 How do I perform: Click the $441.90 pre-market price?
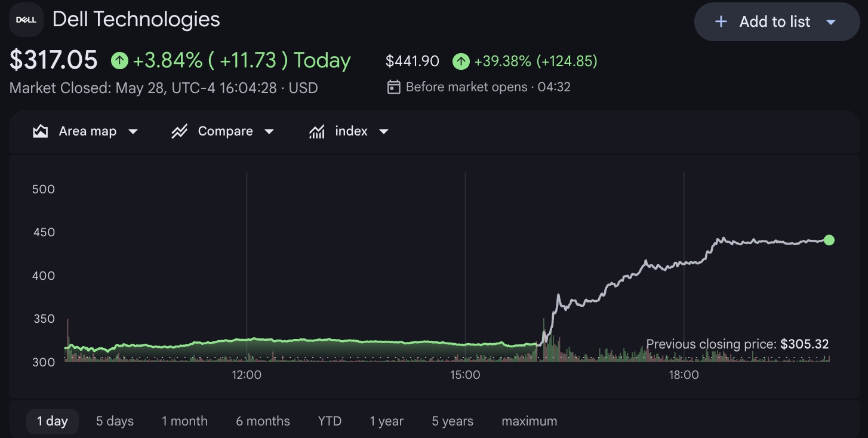tap(413, 61)
